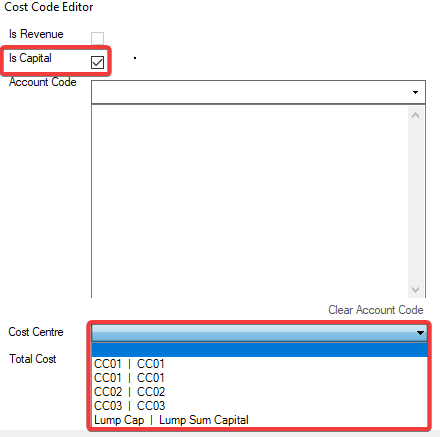Select the blank highlighted Cost Centre entry
440x437 pixels.
click(259, 350)
